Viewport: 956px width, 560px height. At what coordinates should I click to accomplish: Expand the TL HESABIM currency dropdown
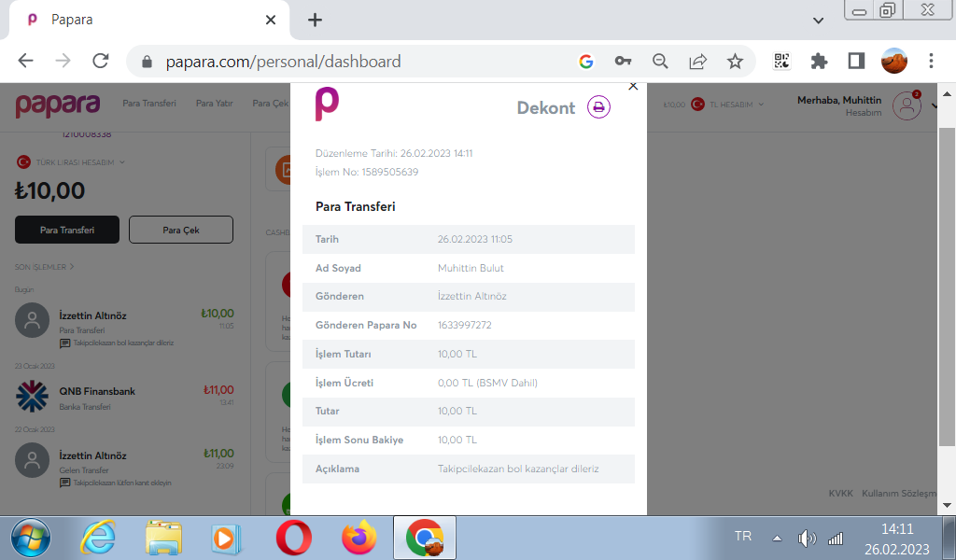tap(730, 105)
